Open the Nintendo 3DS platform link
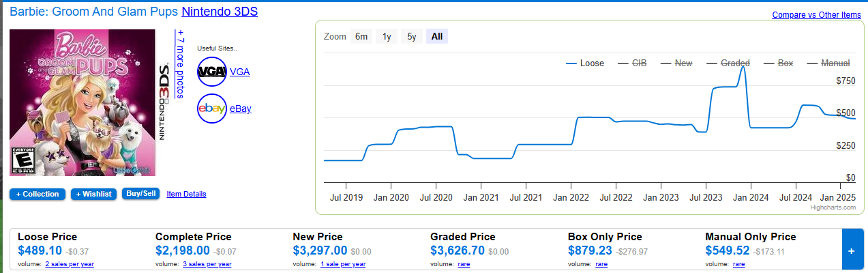 tap(220, 12)
